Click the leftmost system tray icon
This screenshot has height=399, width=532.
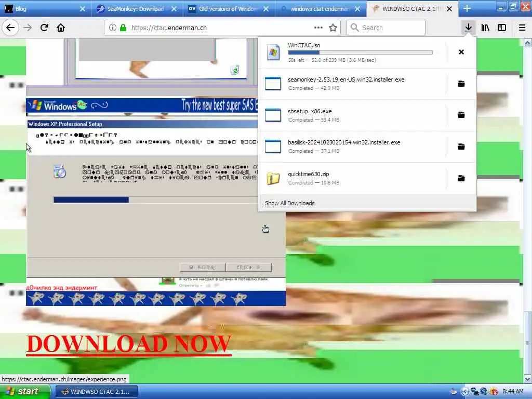coord(454,392)
